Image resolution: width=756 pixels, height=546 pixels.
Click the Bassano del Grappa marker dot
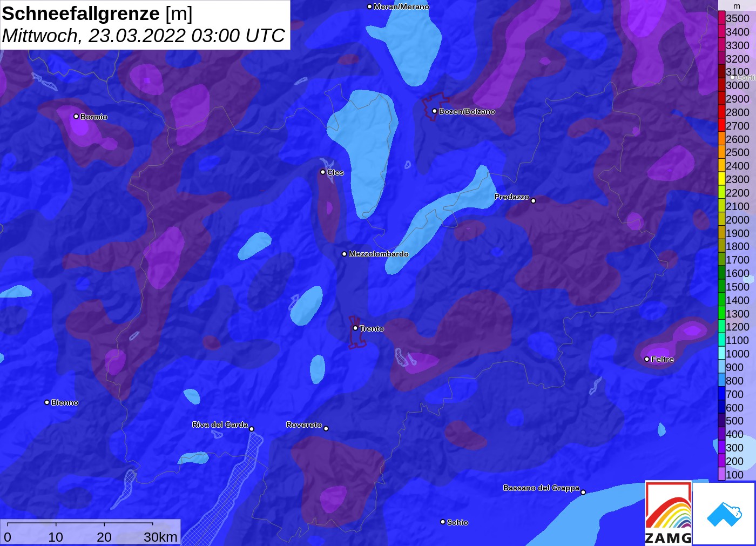583,492
